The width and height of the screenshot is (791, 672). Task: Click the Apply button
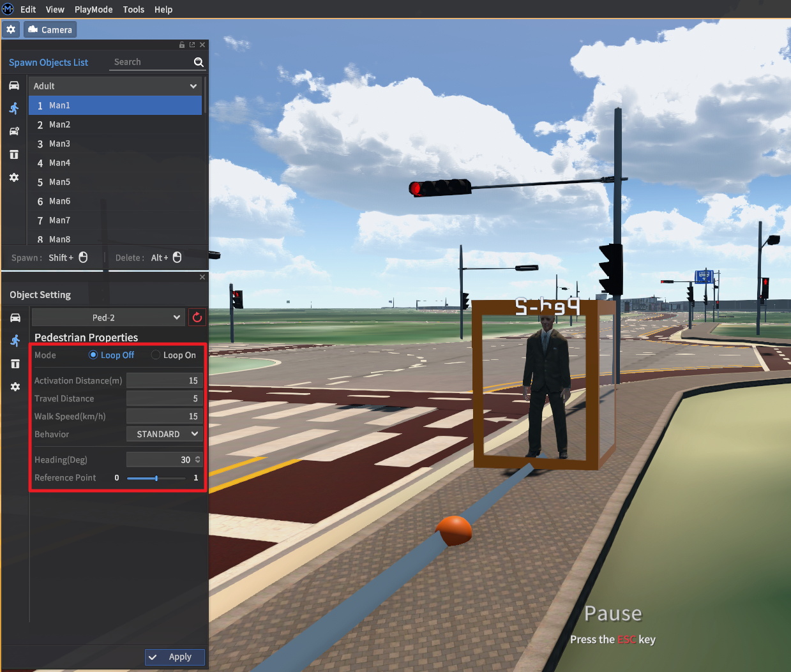pos(174,657)
